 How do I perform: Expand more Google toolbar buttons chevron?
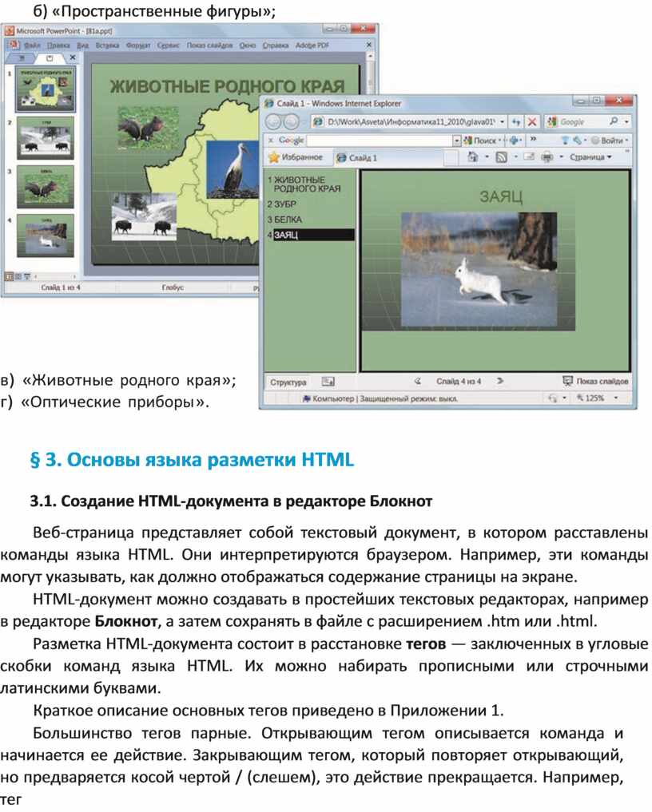point(533,140)
